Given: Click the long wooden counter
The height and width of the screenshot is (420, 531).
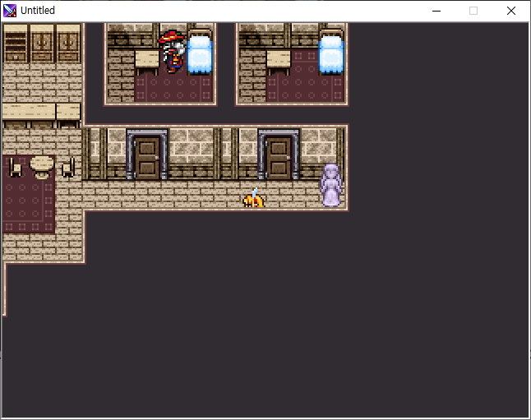Looking at the screenshot, I should click(x=41, y=116).
